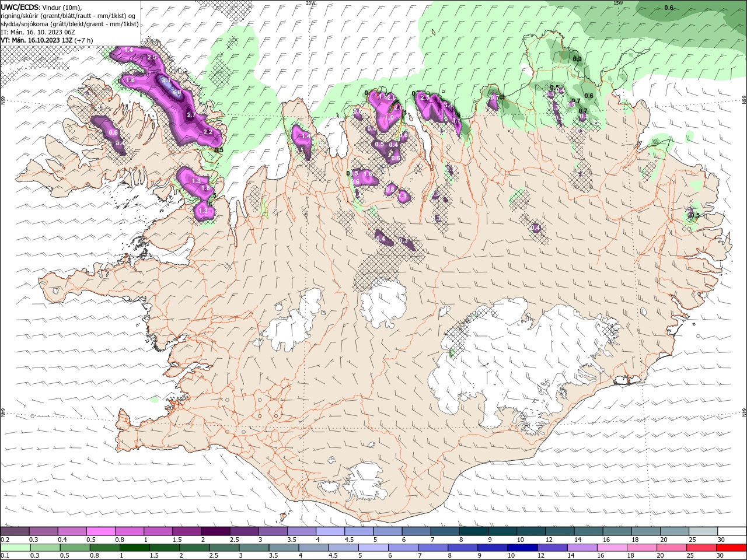Select the pink 0.5–0.8 swatch, upper legend row
The width and height of the screenshot is (747, 560).
pos(100,531)
